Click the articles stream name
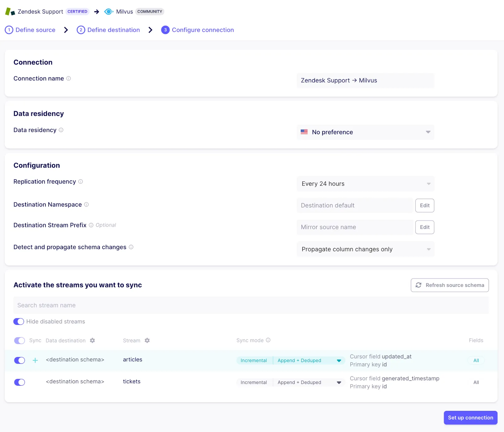 pyautogui.click(x=133, y=360)
